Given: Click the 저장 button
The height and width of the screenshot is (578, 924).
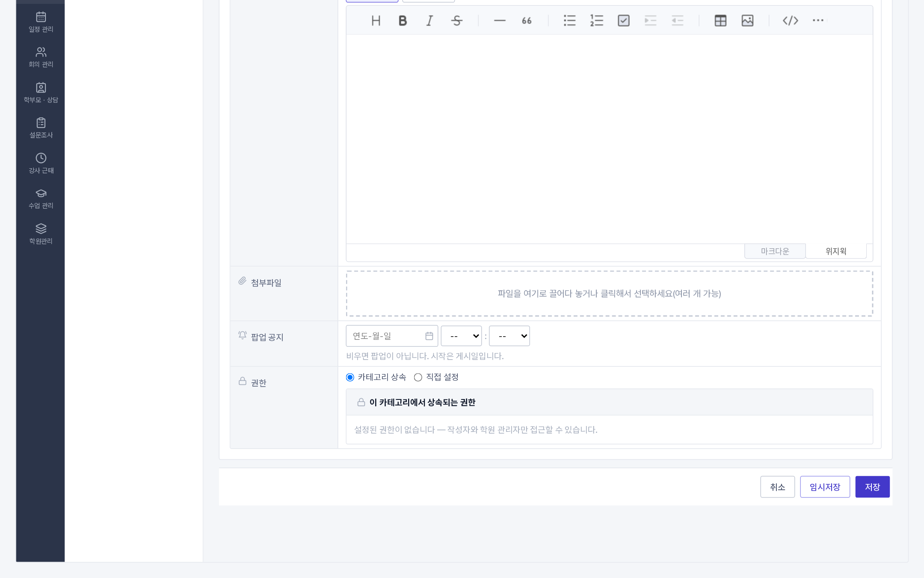Looking at the screenshot, I should (x=872, y=487).
